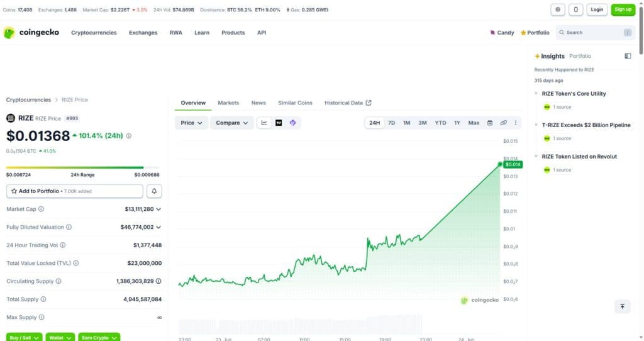The width and height of the screenshot is (644, 341).
Task: Click the mobile app icon in header
Action: (x=575, y=9)
